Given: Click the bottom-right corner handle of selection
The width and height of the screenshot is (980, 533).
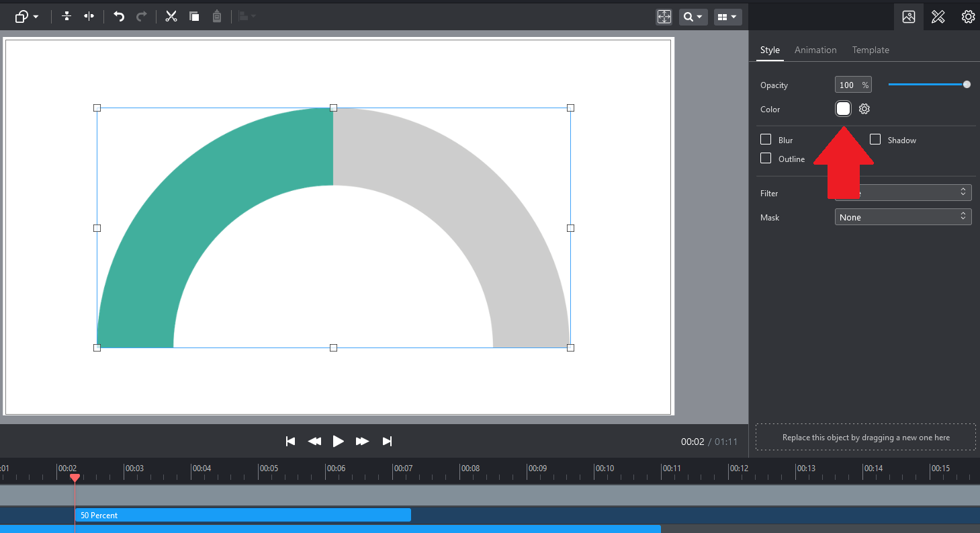Looking at the screenshot, I should point(570,347).
